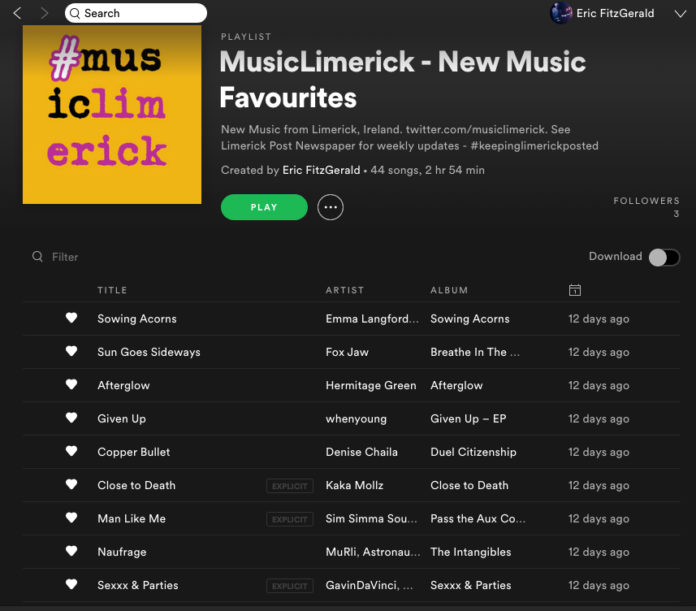
Task: Click the heart next to Naufrage
Action: 71,551
